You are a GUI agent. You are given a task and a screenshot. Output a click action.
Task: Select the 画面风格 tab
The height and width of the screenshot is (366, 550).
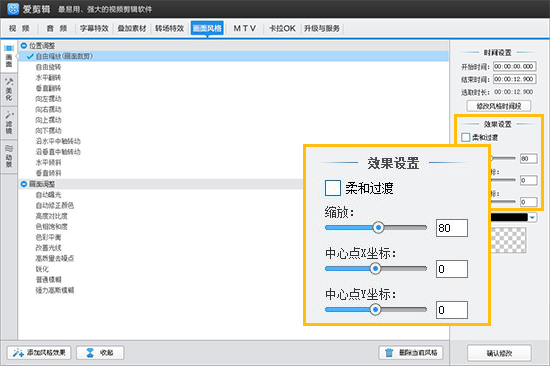pyautogui.click(x=207, y=28)
